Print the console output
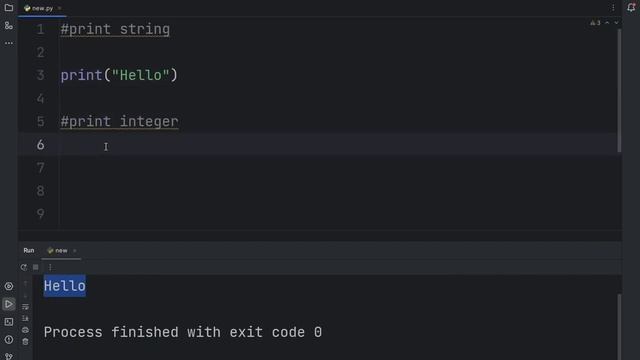 (x=25, y=330)
